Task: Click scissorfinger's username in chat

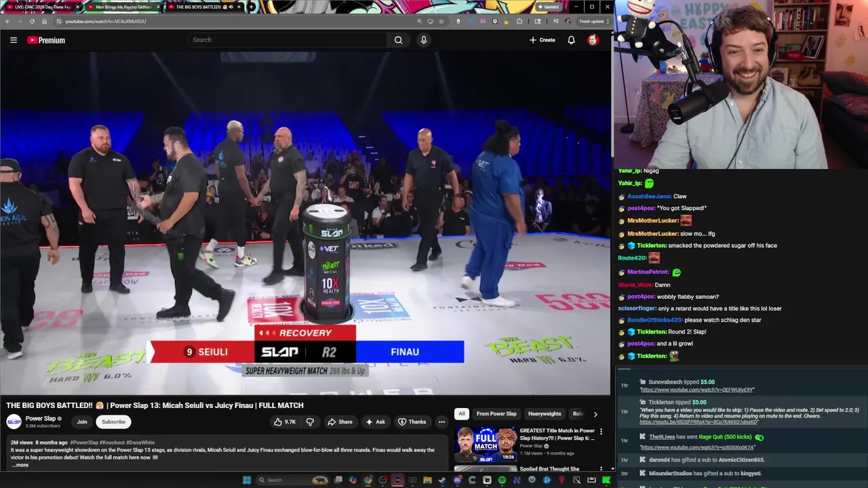Action: 637,308
